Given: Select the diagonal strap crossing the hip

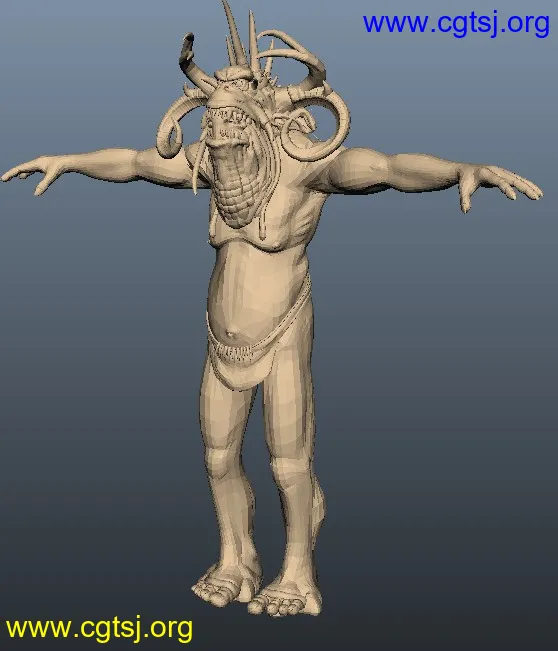Looking at the screenshot, I should (x=297, y=309).
